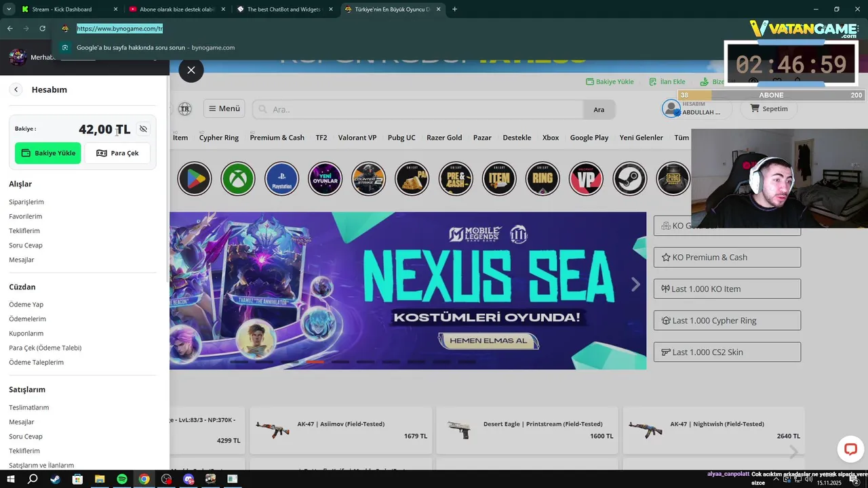Select Valorant VP menu item
868x488 pixels.
click(357, 138)
